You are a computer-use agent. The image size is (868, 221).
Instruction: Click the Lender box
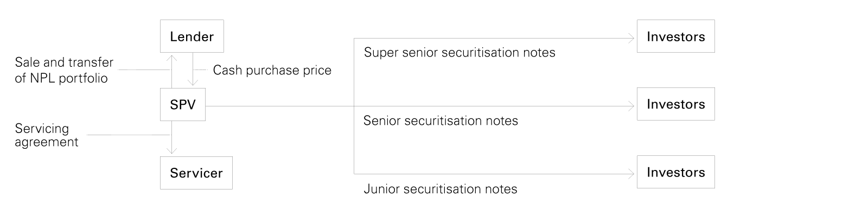click(x=192, y=36)
